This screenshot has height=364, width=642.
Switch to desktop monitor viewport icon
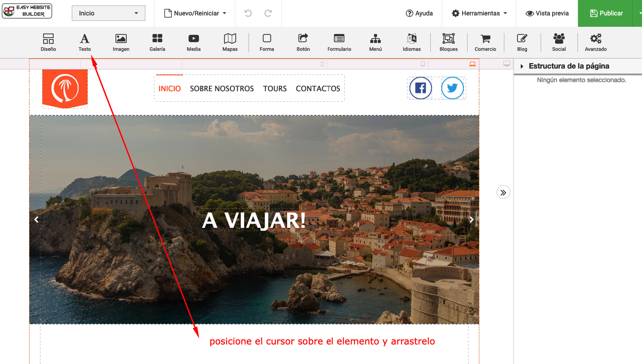[507, 64]
